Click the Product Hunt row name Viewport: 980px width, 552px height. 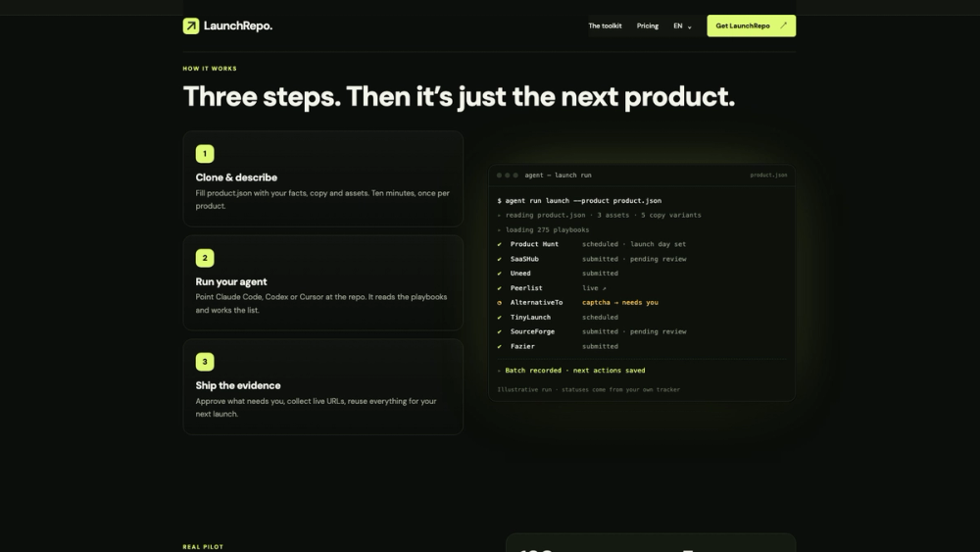534,244
